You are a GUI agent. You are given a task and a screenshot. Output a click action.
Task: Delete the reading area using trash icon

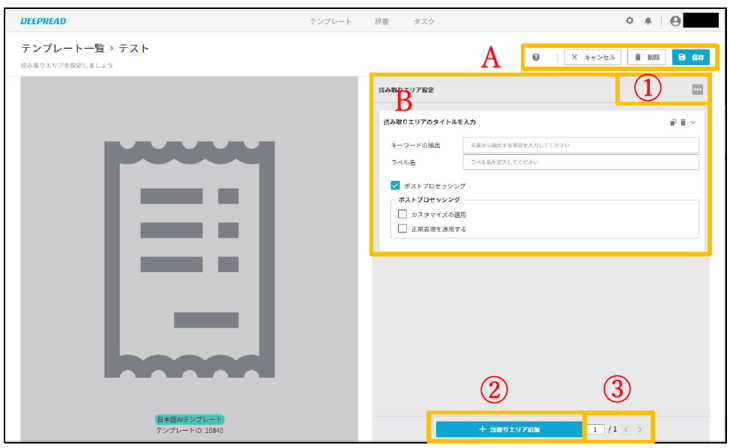(683, 122)
